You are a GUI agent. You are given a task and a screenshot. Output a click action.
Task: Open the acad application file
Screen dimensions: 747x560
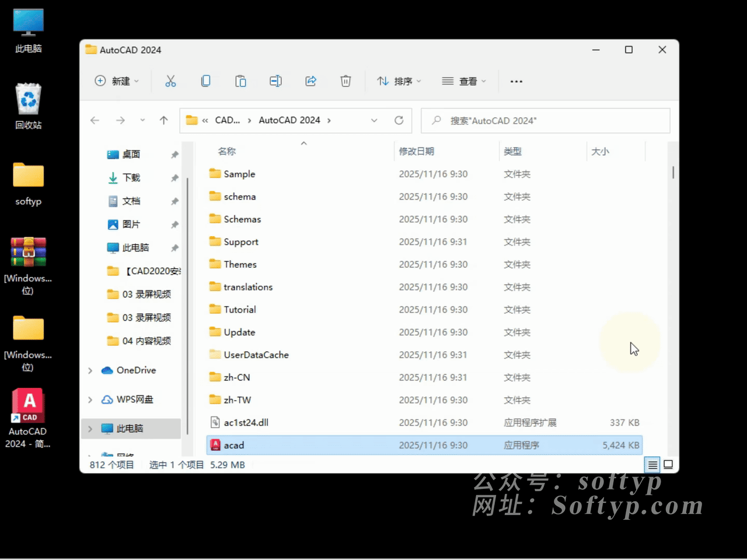(234, 445)
